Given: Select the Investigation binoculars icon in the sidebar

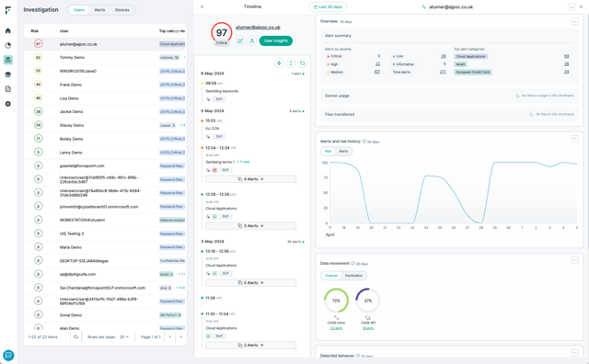Looking at the screenshot, I should (x=8, y=60).
